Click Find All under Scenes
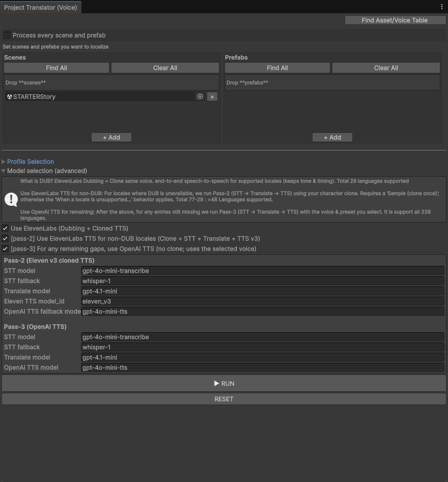The width and height of the screenshot is (448, 482). [x=56, y=68]
